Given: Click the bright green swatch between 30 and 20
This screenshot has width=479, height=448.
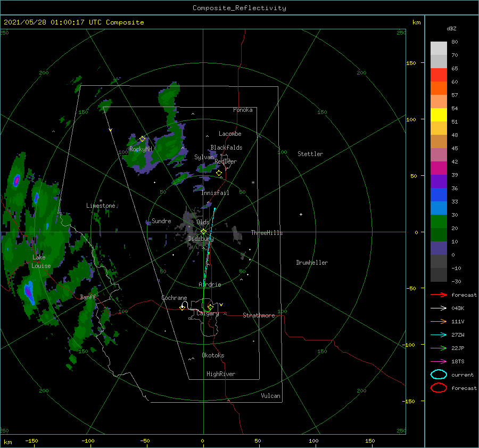Looking at the screenshot, I should (439, 222).
